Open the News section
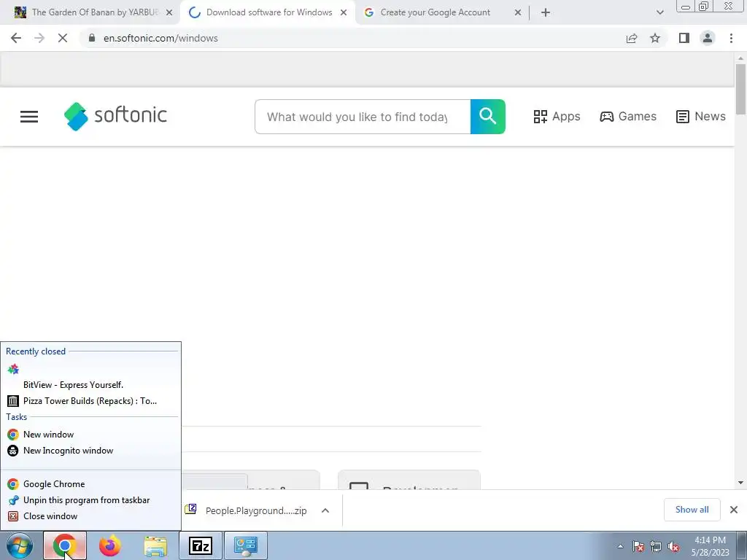The width and height of the screenshot is (747, 560). [701, 117]
